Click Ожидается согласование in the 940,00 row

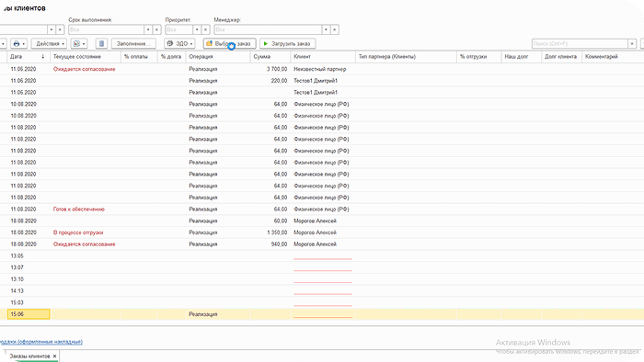click(85, 243)
